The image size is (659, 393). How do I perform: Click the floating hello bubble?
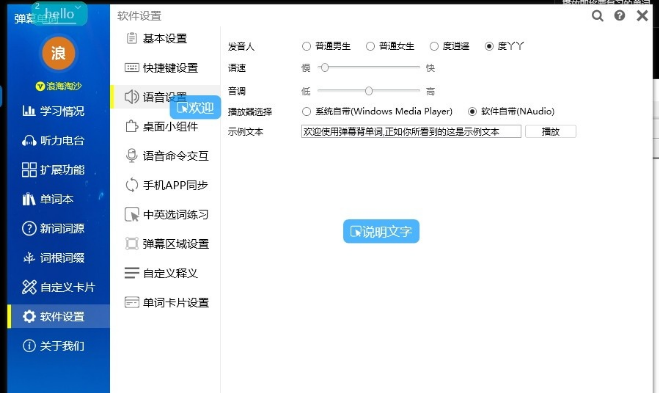click(59, 14)
